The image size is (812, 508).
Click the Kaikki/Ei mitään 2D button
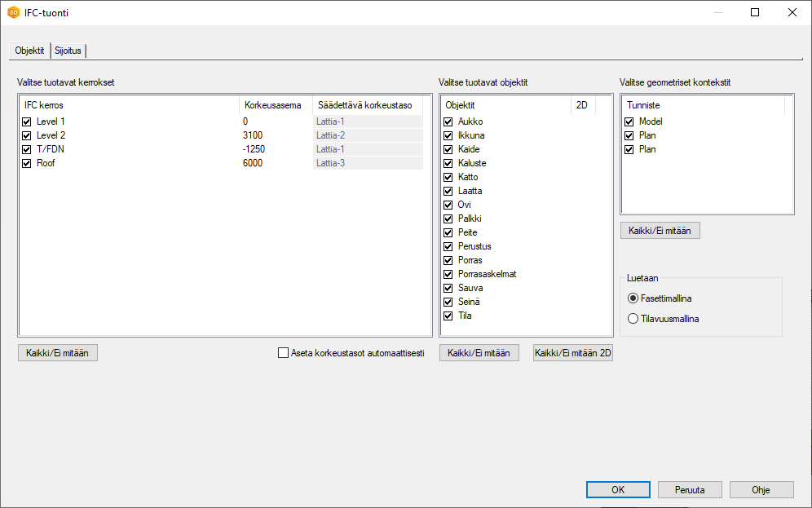pyautogui.click(x=572, y=353)
